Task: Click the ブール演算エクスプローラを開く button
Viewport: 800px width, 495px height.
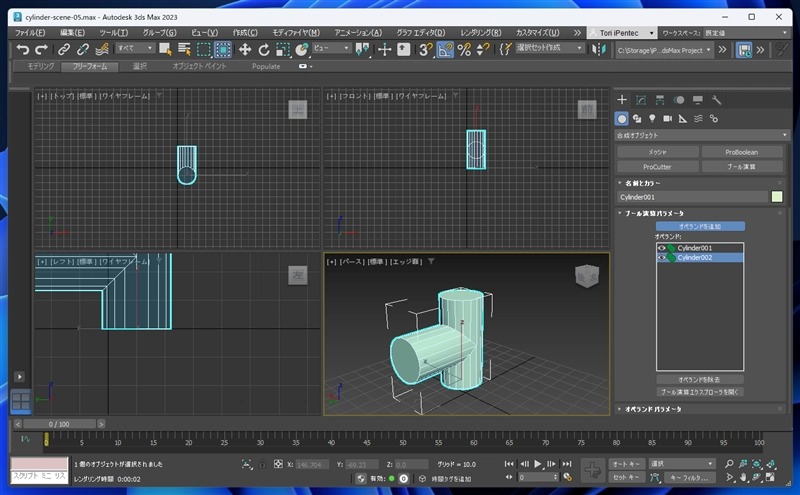Action: [x=700, y=392]
